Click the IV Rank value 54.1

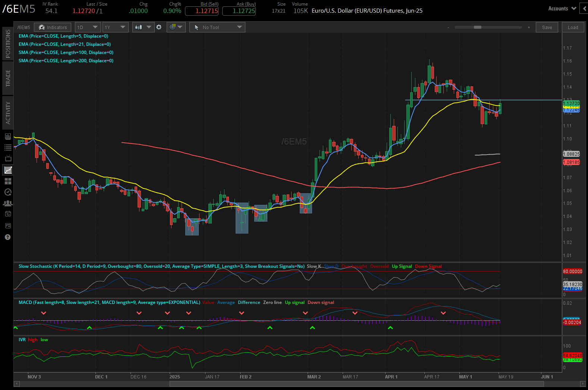tap(51, 11)
